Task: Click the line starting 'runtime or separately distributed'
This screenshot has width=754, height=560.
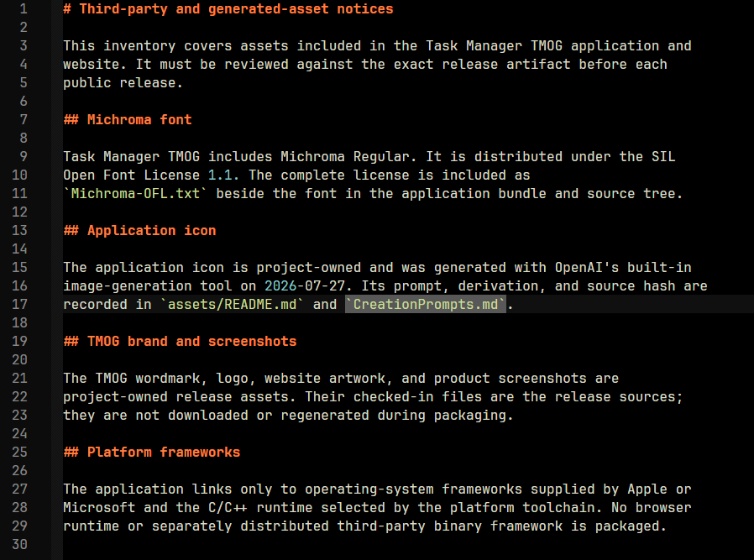Action: pos(365,526)
